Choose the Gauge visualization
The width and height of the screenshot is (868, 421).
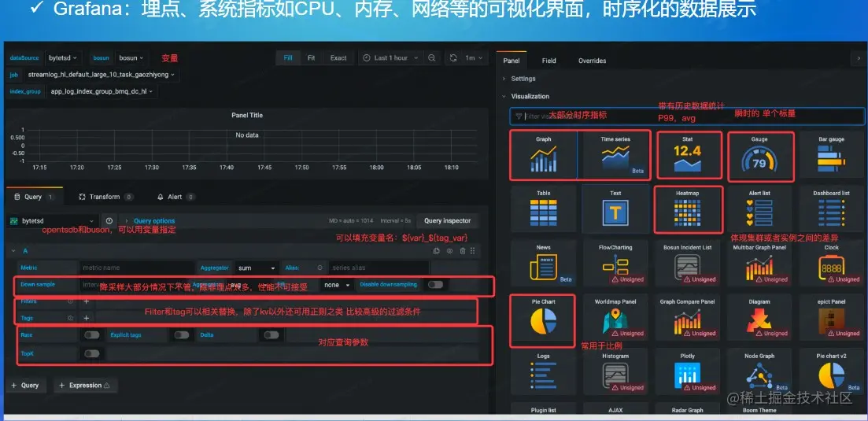[759, 155]
